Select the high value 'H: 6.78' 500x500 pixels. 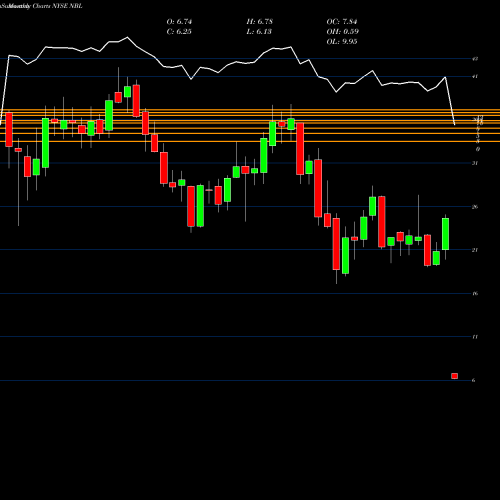pyautogui.click(x=259, y=21)
